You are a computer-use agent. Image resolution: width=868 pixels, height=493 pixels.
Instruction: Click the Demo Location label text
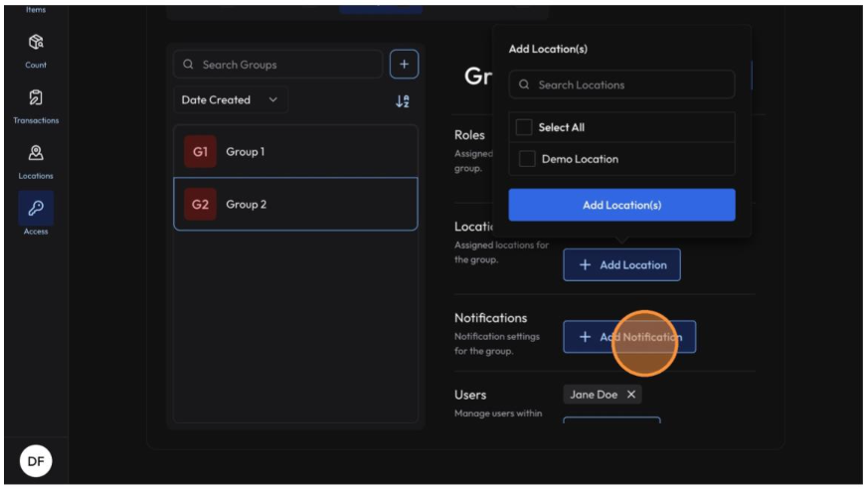pos(580,159)
